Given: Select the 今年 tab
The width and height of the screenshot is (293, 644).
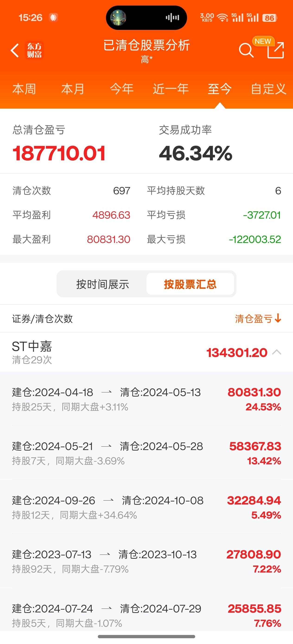Looking at the screenshot, I should point(122,89).
